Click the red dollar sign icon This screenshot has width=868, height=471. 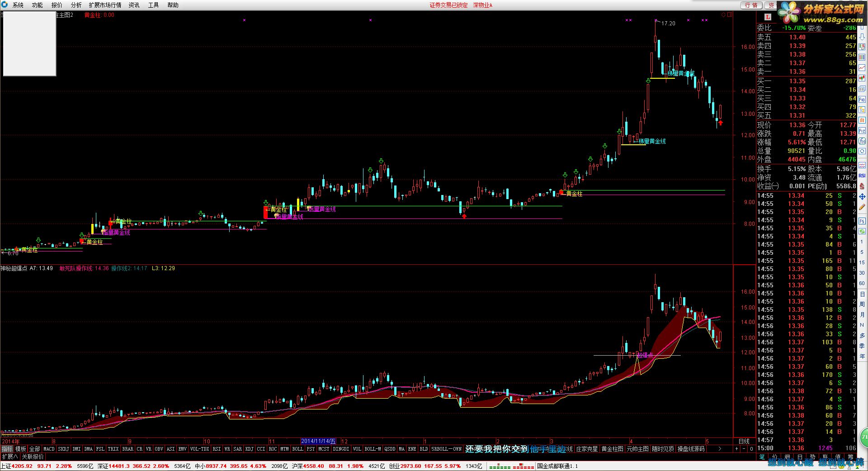[x=862, y=186]
